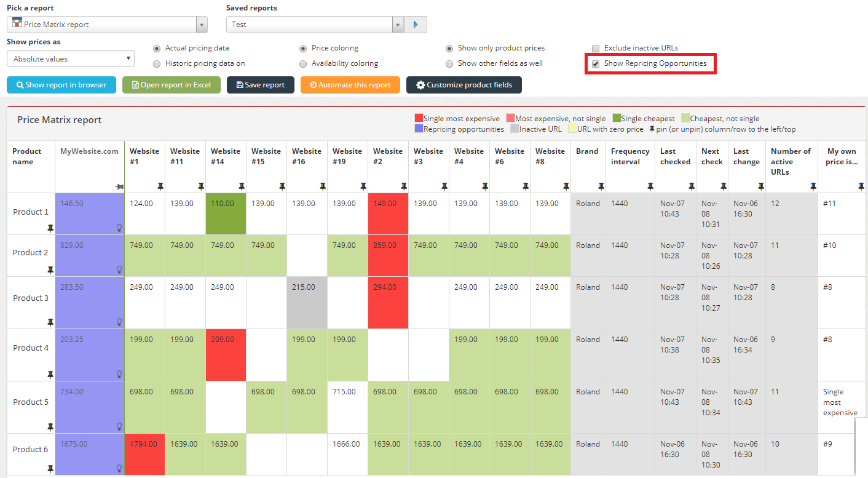Open Show prices as Absolute values dropdown
The image size is (868, 478).
(71, 59)
